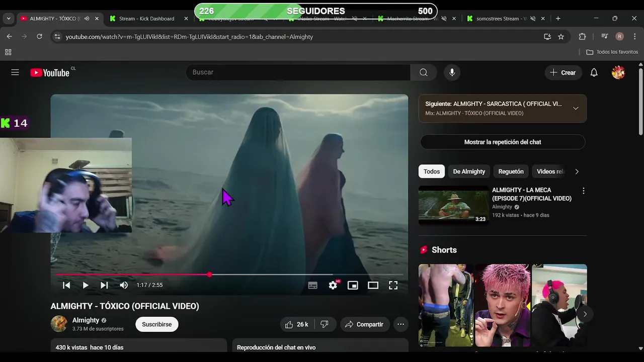This screenshot has height=362, width=644.
Task: Open the pink-haired man Short
Action: (502, 305)
